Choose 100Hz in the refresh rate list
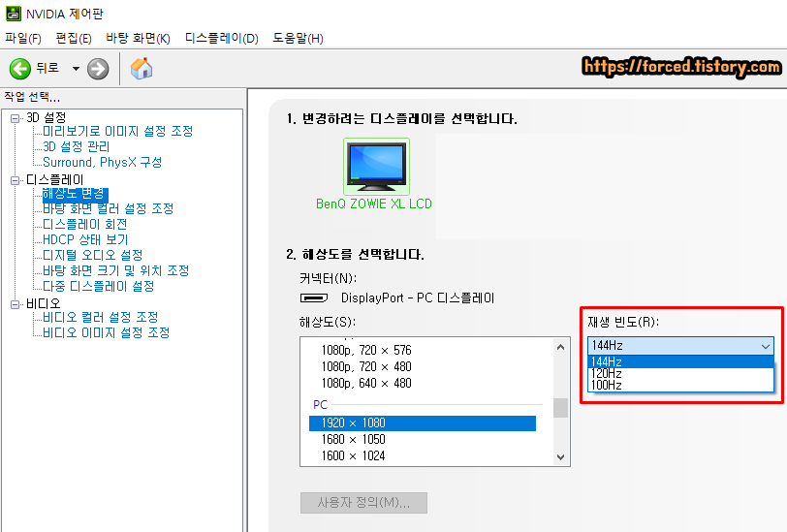The height and width of the screenshot is (532, 787). [680, 385]
